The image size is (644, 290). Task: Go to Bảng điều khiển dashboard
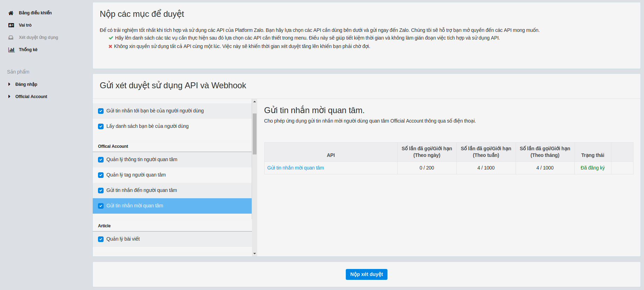click(35, 13)
